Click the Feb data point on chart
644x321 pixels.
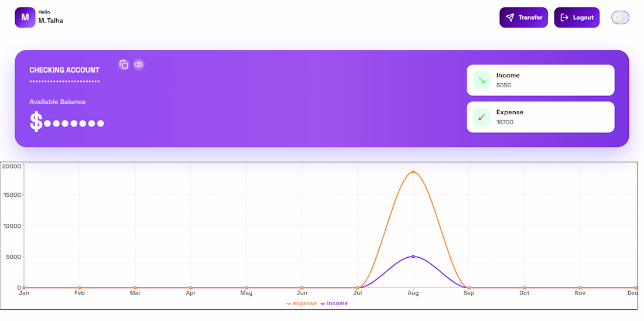point(80,288)
